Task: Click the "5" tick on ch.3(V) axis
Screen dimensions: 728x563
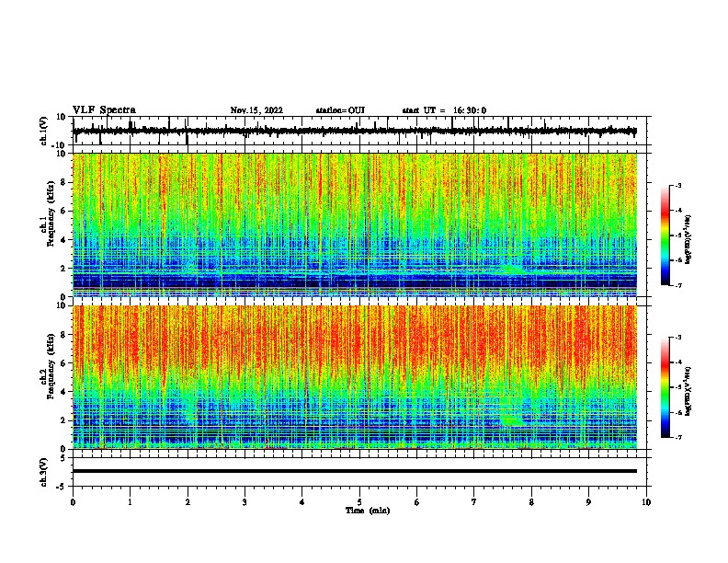Action: pyautogui.click(x=63, y=458)
